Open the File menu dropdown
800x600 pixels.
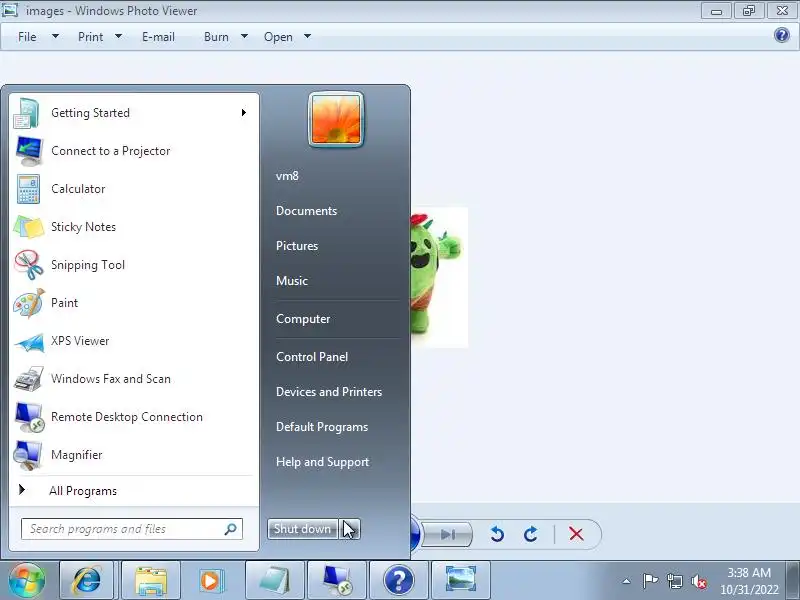[x=38, y=37]
